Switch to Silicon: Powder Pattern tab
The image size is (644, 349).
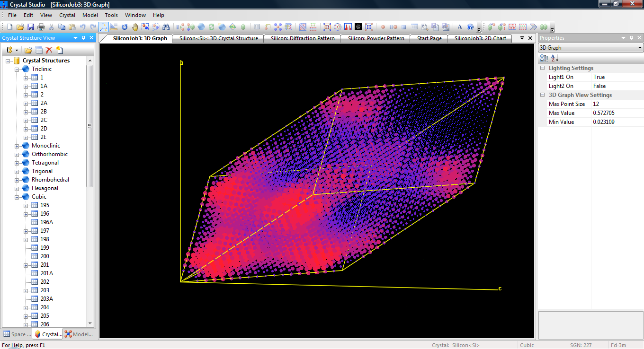coord(376,38)
